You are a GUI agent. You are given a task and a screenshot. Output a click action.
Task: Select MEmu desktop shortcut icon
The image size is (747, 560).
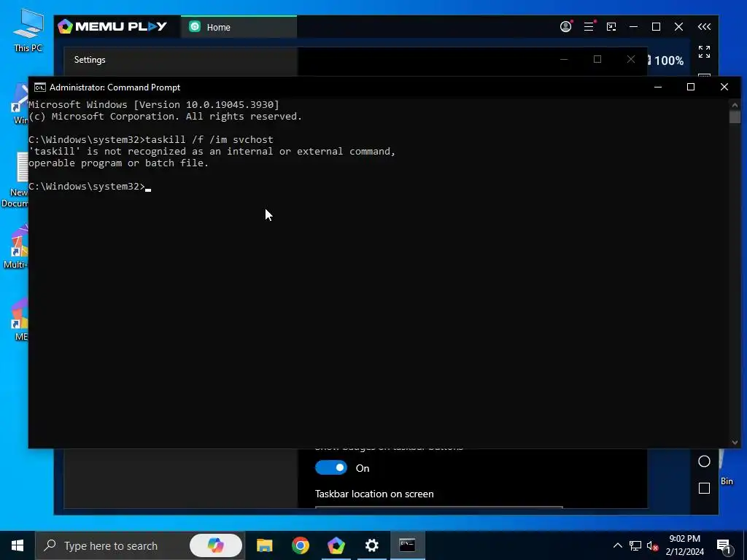[20, 319]
